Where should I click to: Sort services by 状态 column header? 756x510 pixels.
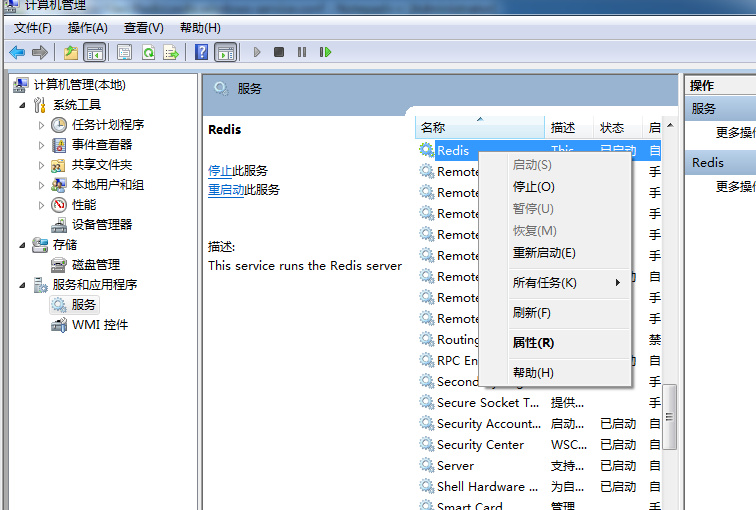pyautogui.click(x=618, y=128)
